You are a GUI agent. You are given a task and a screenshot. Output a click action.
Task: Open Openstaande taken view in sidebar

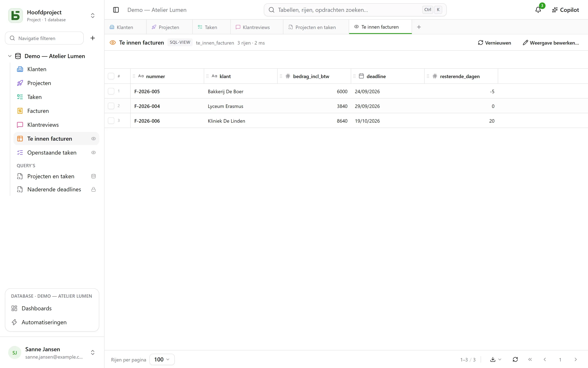click(x=56, y=153)
